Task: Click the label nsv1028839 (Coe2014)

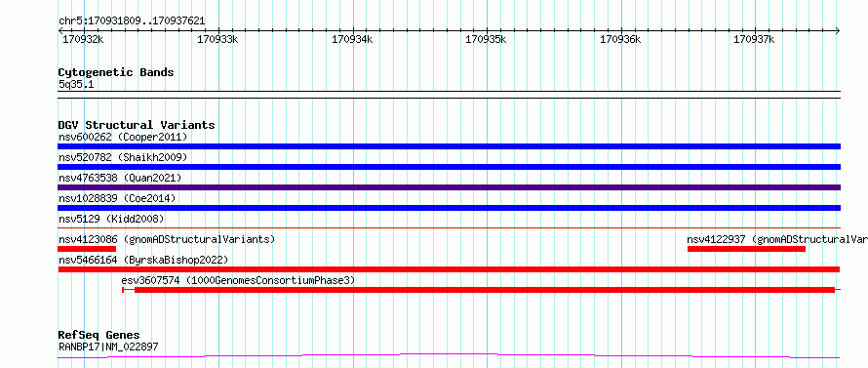Action: pyautogui.click(x=117, y=198)
